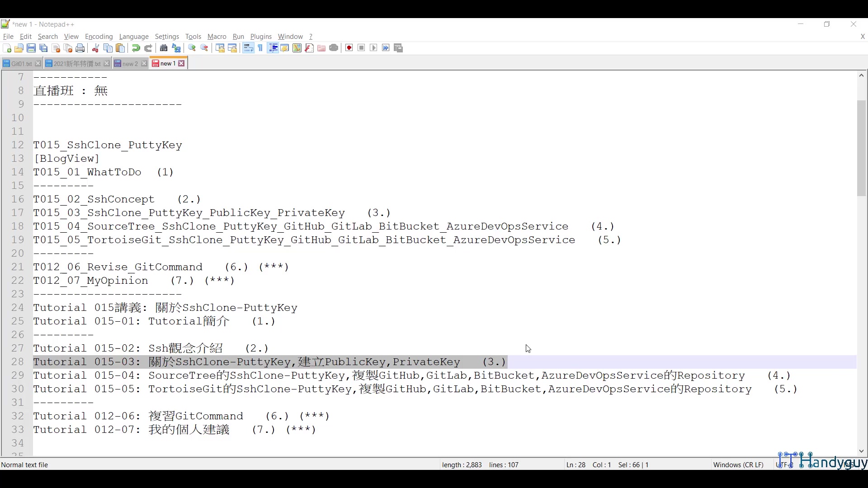Zoom in on the document text
Viewport: 868px width, 488px height.
(x=192, y=48)
